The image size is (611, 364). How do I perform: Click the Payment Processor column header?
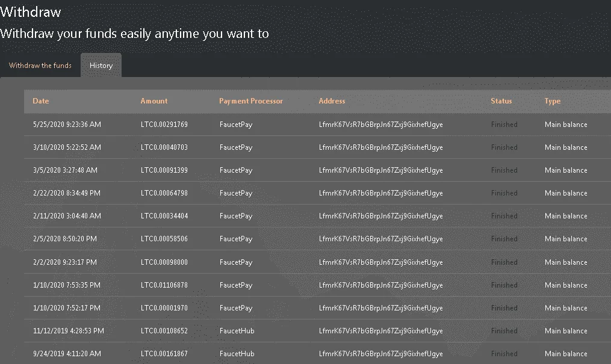pos(251,101)
